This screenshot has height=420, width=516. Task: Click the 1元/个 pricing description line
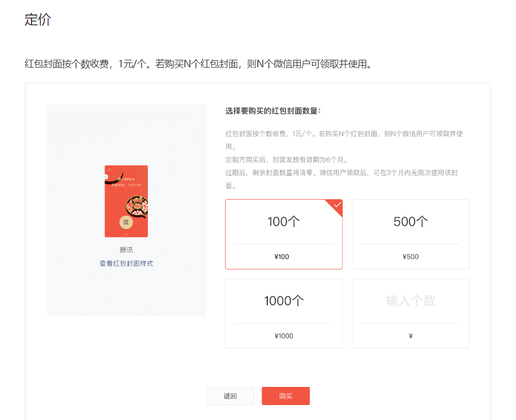click(198, 64)
